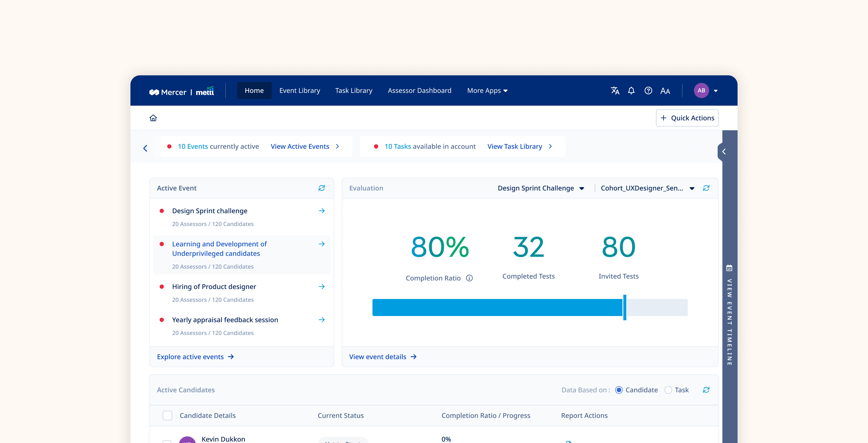This screenshot has height=443, width=868.
Task: Open the Cohort_UXDesigner dropdown
Action: pyautogui.click(x=647, y=188)
